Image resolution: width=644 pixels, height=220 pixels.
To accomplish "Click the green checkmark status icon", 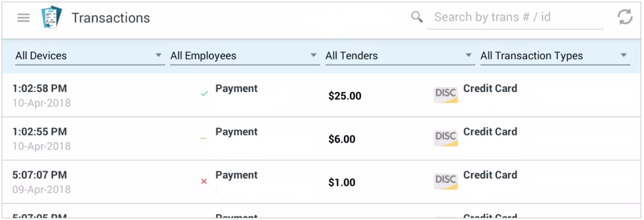I will tap(204, 94).
